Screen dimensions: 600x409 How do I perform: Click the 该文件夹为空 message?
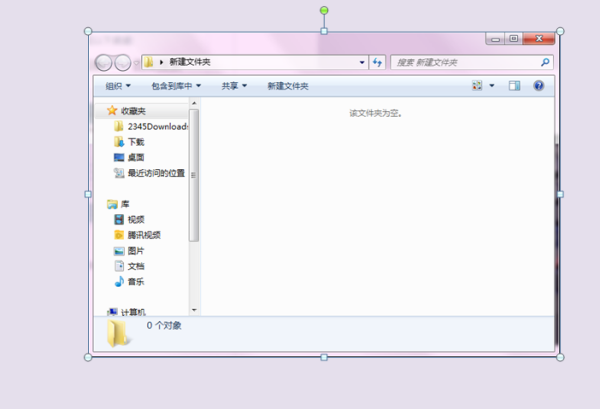tap(375, 113)
